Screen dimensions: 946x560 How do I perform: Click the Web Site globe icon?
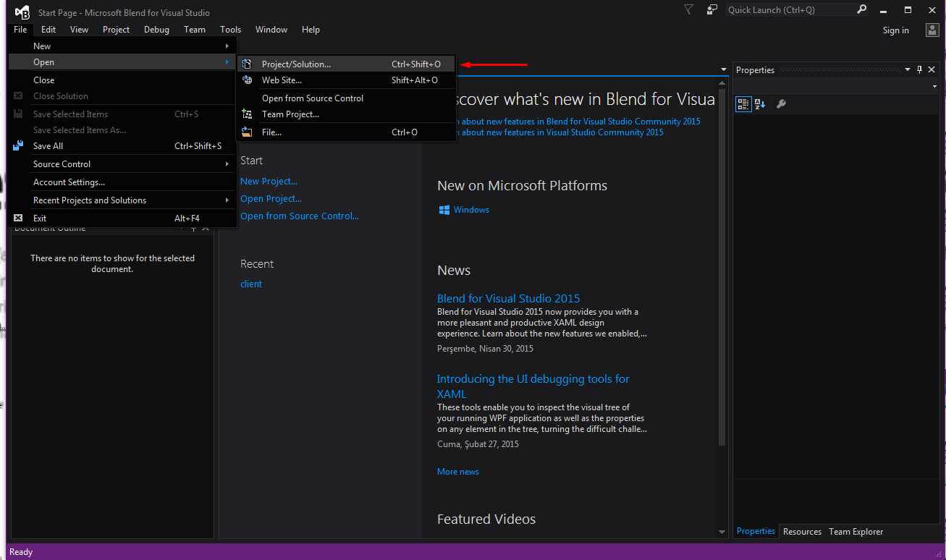(248, 80)
